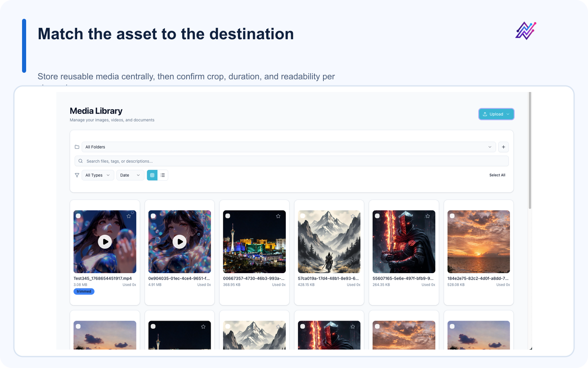Click the 264.35 KB file size
Screen dimensions: 588x368
(x=381, y=285)
